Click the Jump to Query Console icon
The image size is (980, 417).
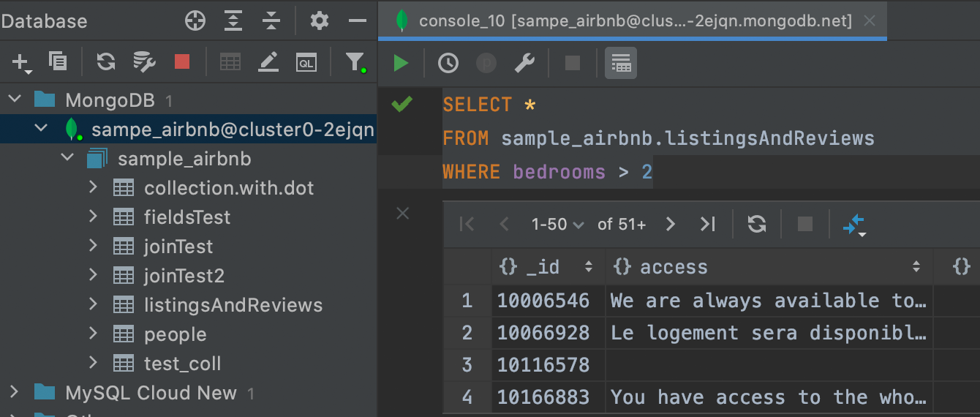(306, 62)
